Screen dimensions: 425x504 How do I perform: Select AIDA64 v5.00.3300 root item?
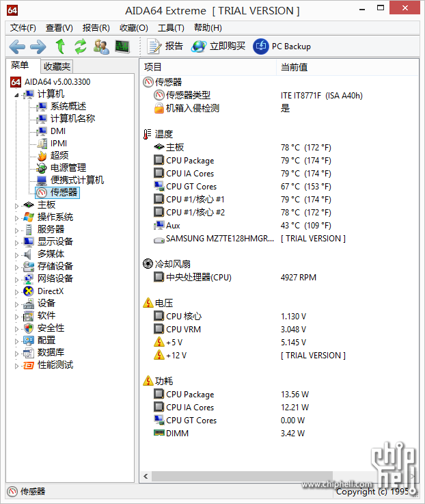(51, 82)
